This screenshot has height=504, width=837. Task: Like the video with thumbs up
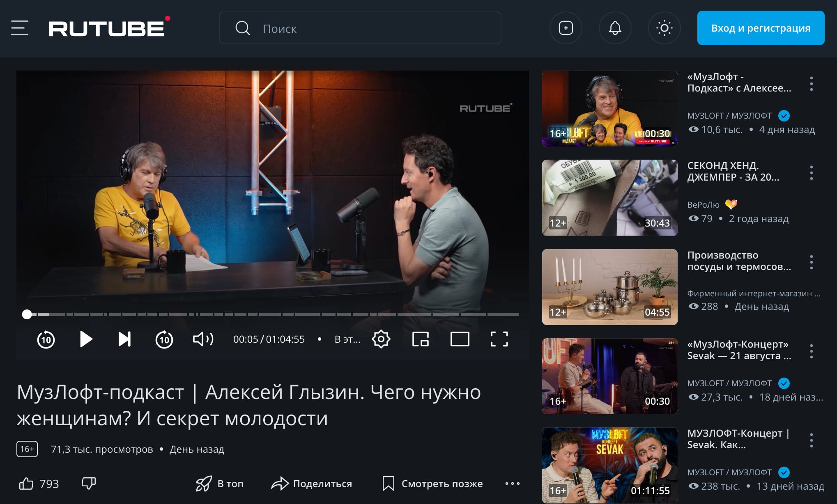(27, 484)
